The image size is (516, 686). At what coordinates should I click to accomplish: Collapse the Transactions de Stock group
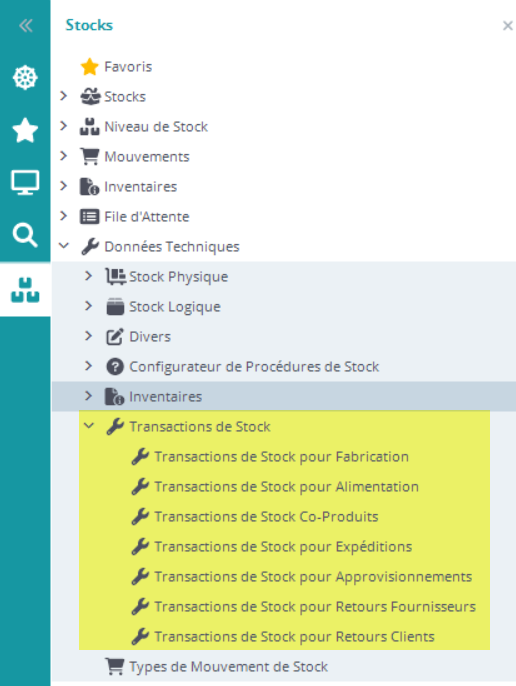89,426
